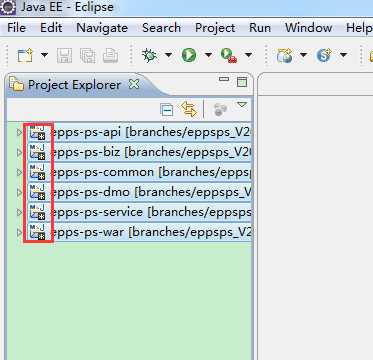373x360 pixels.
Task: Expand the epps-ps-common project
Action: click(x=19, y=172)
